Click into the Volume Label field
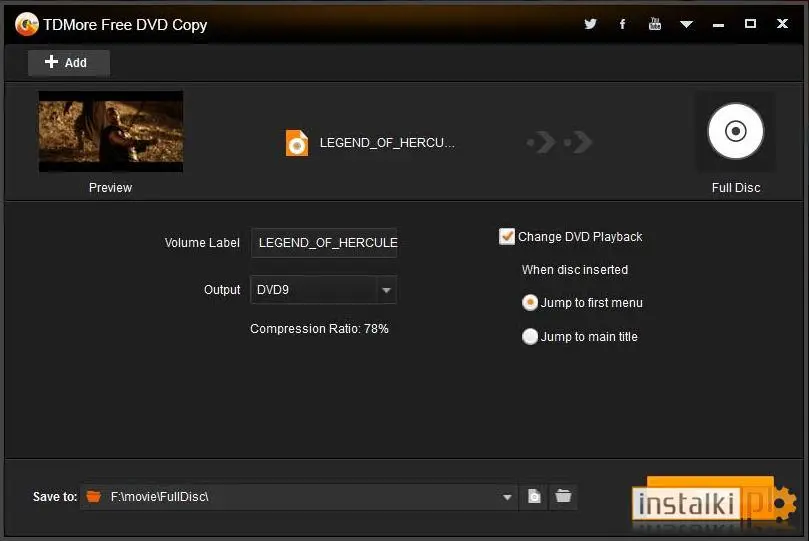This screenshot has height=541, width=809. (324, 242)
